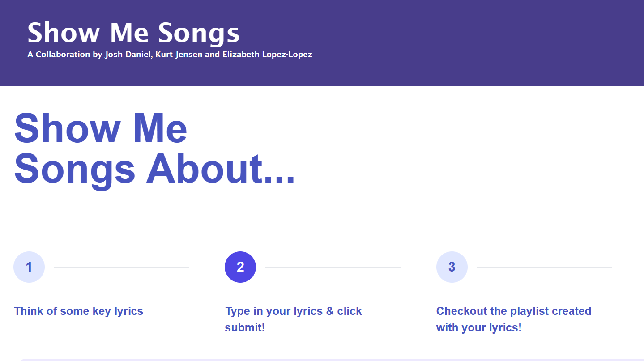The height and width of the screenshot is (361, 644).
Task: Select the "Think of some key lyrics" step label
Action: click(x=78, y=311)
